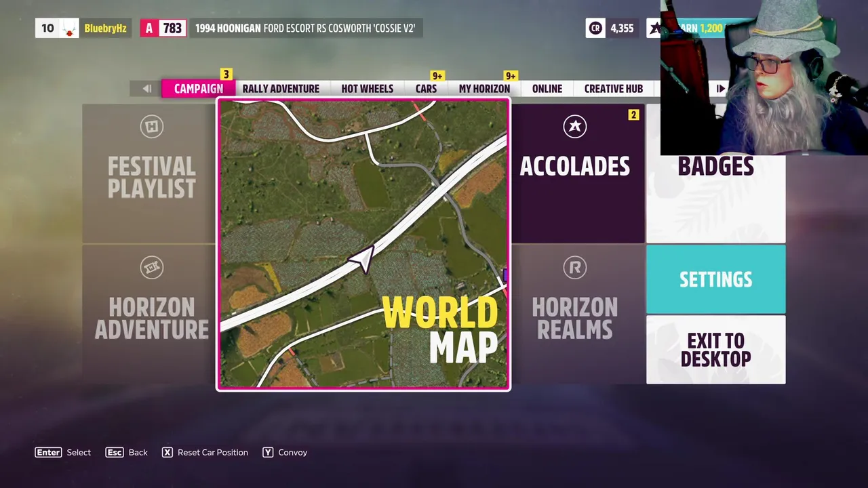Click the A class rating icon
The image size is (868, 488).
click(x=149, y=28)
